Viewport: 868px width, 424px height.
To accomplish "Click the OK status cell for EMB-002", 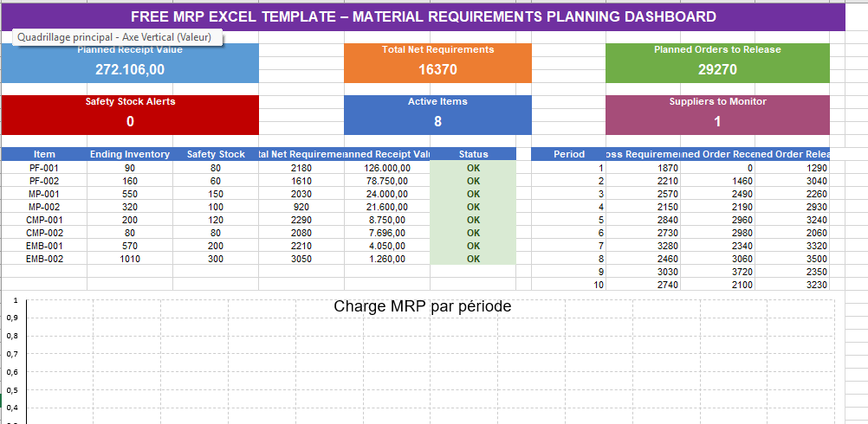I will 473,259.
